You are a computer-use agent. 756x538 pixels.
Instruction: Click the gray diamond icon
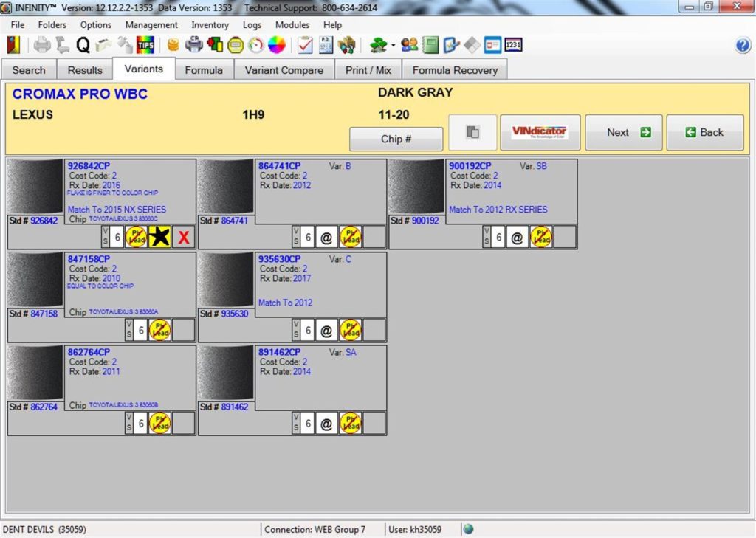pyautogui.click(x=472, y=45)
